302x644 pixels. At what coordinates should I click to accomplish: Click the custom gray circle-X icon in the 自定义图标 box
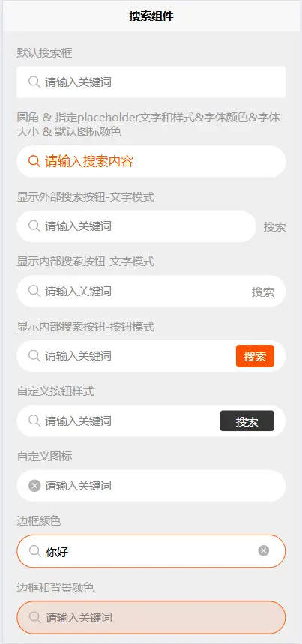click(34, 486)
